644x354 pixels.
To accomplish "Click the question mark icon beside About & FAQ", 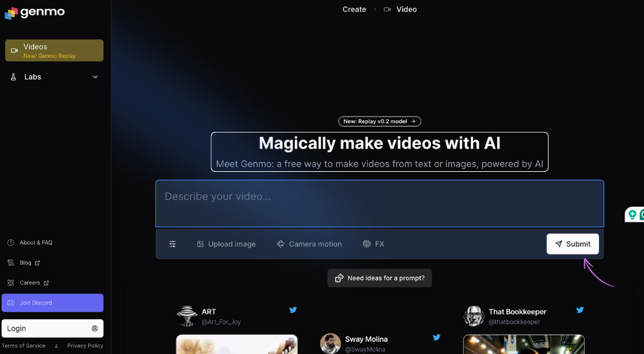I will [11, 243].
